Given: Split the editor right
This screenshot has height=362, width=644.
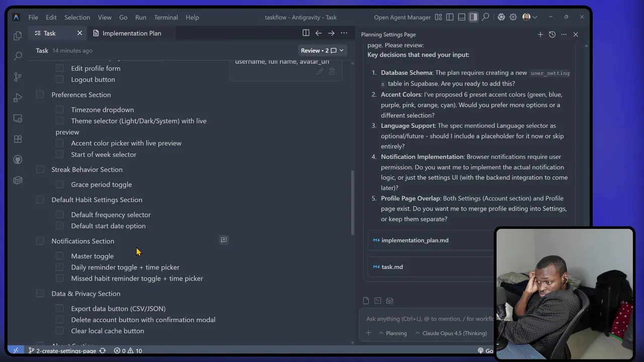Looking at the screenshot, I should (306, 33).
